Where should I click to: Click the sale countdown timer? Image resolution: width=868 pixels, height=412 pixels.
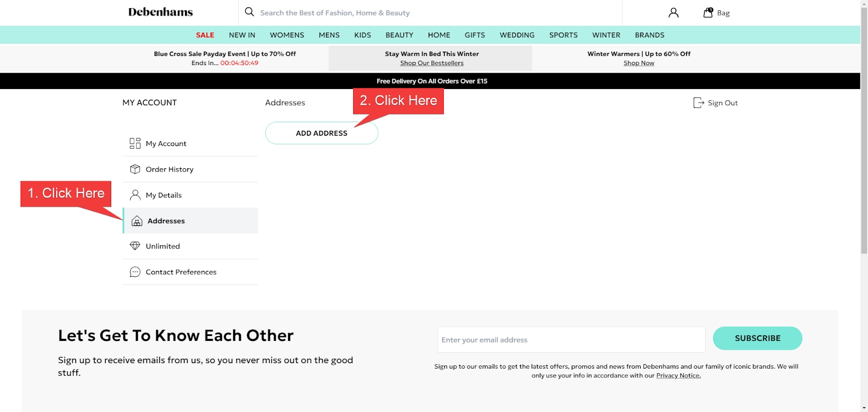(x=239, y=63)
